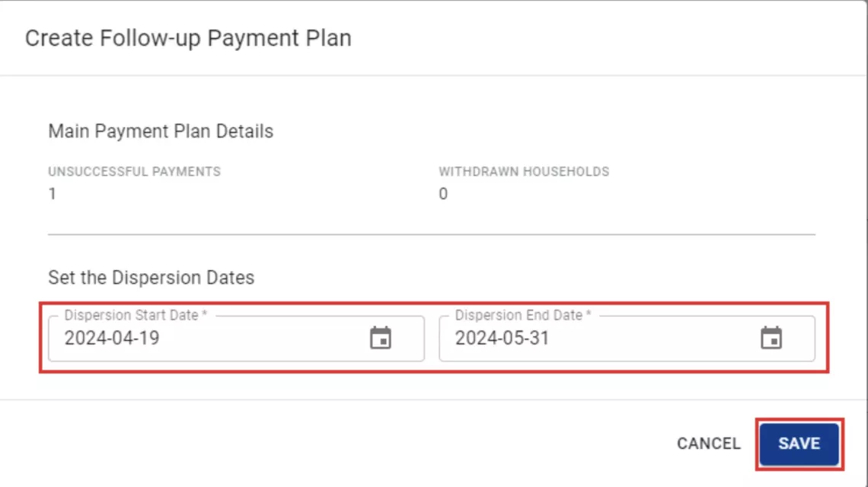The image size is (868, 487).
Task: Select the UNSUCCESSFUL PAYMENTS label
Action: [x=135, y=171]
